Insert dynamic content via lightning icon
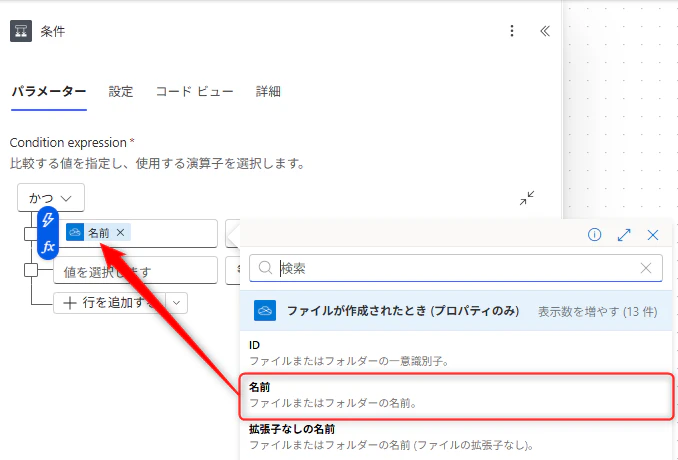 point(48,220)
